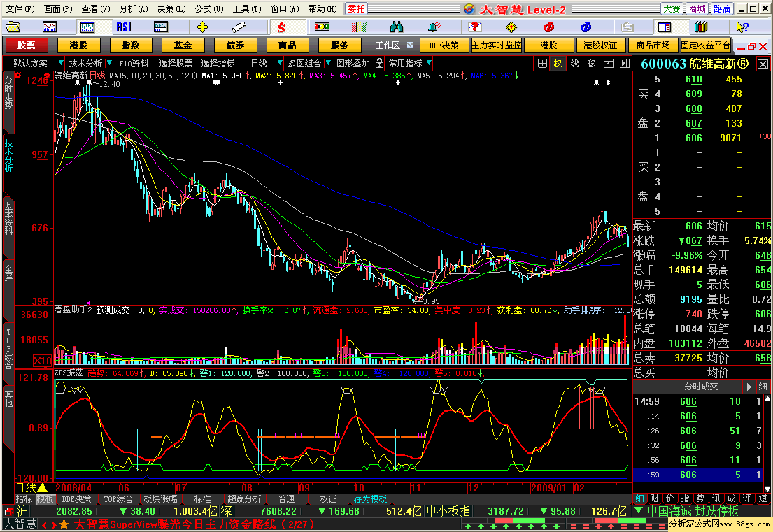Image resolution: width=773 pixels, height=532 pixels.
Task: Click the yellow 基金 button
Action: tap(183, 45)
